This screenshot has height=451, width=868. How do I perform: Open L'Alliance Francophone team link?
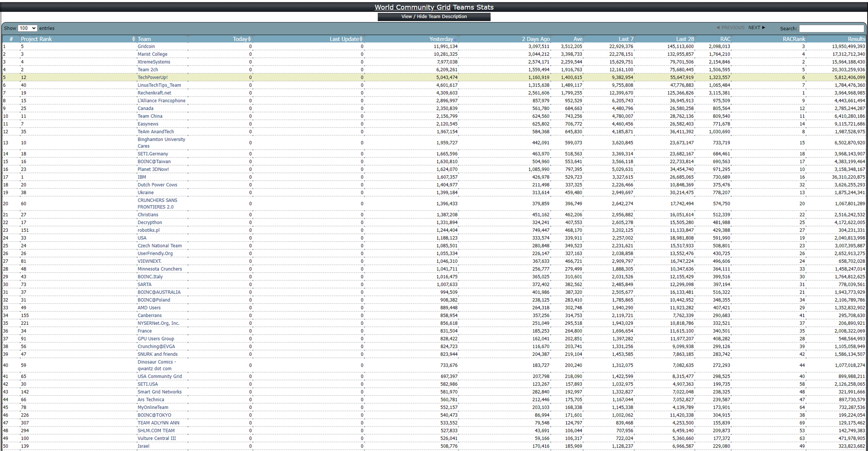click(x=161, y=101)
